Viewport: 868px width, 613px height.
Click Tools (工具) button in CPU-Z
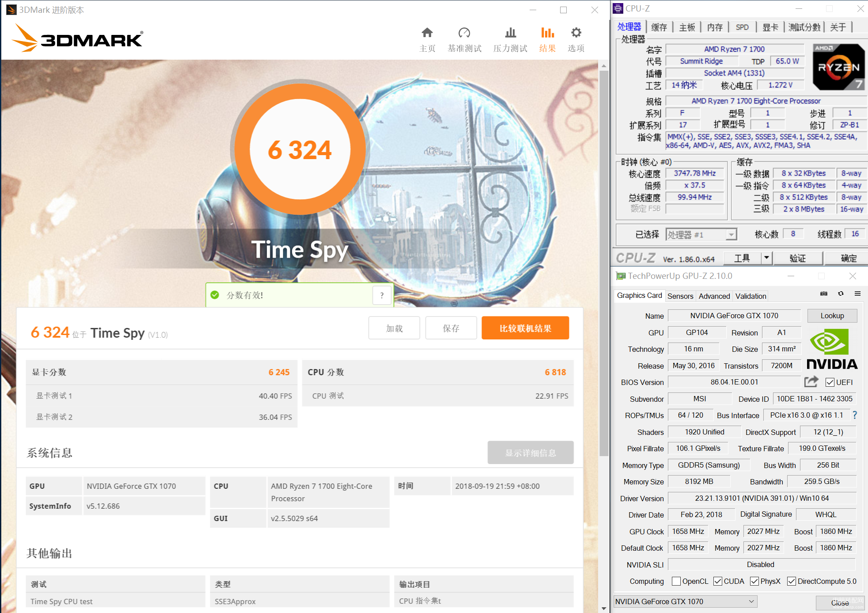coord(742,258)
